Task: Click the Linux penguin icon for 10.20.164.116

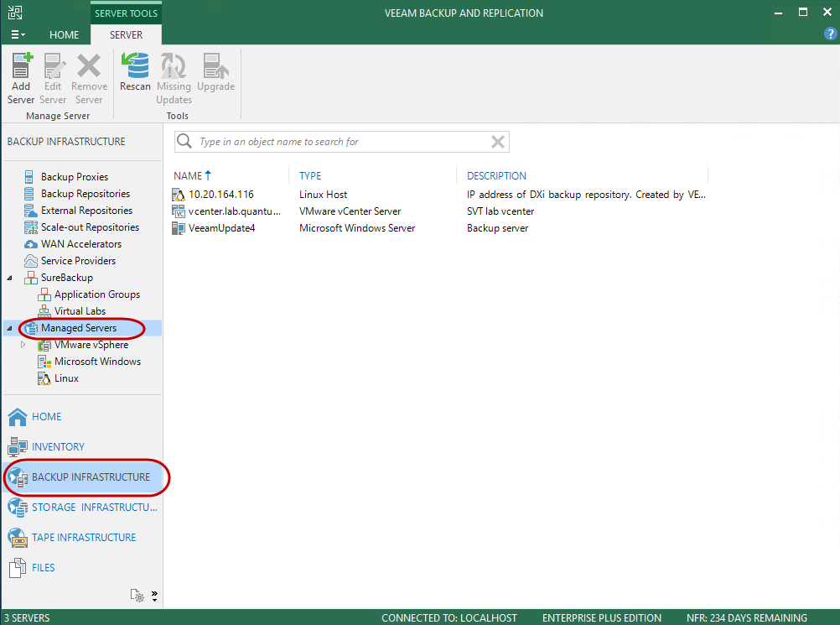Action: click(x=179, y=195)
